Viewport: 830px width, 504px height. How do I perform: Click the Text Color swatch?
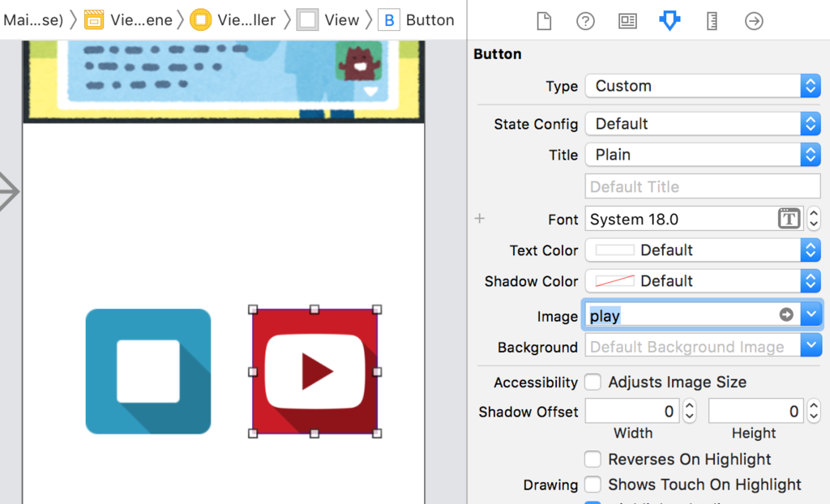point(614,250)
